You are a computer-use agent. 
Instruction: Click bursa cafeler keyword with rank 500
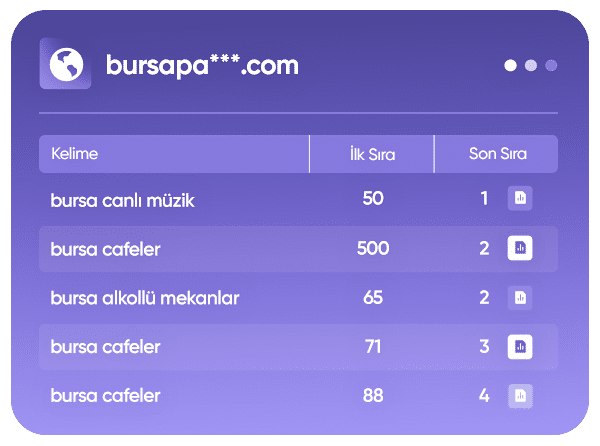(105, 249)
